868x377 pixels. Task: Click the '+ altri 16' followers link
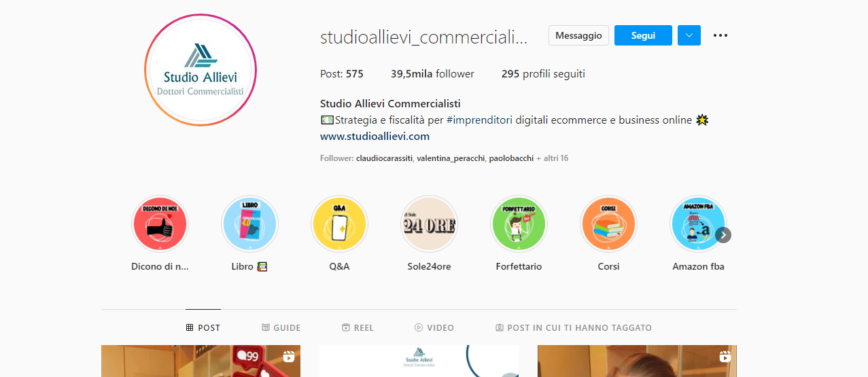552,158
